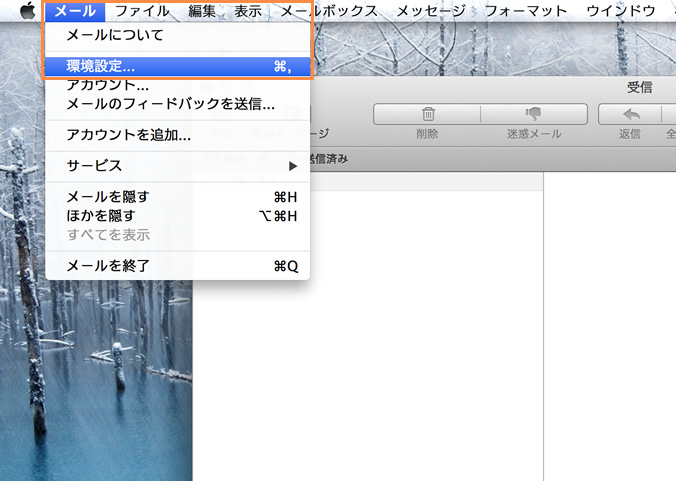The height and width of the screenshot is (481, 676).
Task: Choose メールを隠す to hide Mail
Action: [107, 197]
